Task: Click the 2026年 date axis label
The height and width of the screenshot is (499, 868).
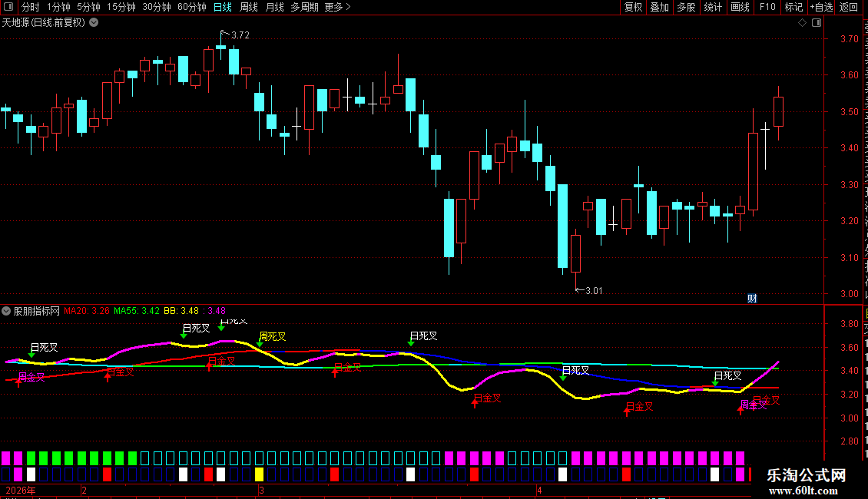Action: [21, 490]
